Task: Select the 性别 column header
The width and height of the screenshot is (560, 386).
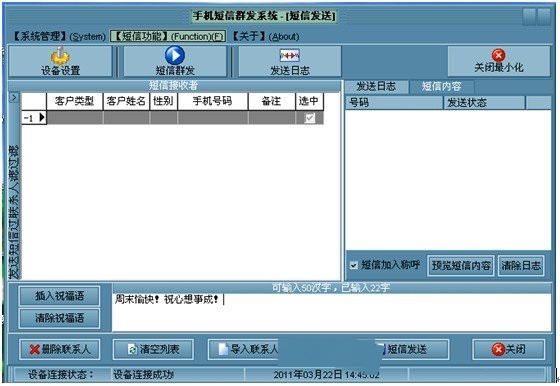Action: pos(163,101)
